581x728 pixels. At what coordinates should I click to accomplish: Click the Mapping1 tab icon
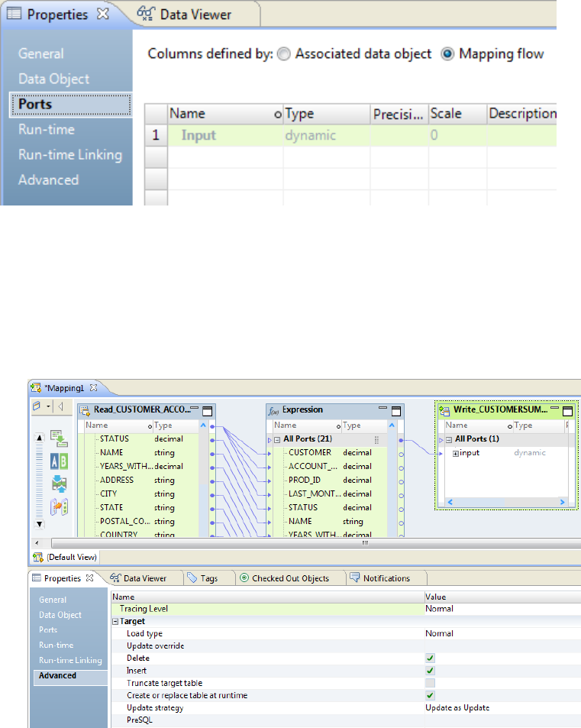tap(36, 387)
